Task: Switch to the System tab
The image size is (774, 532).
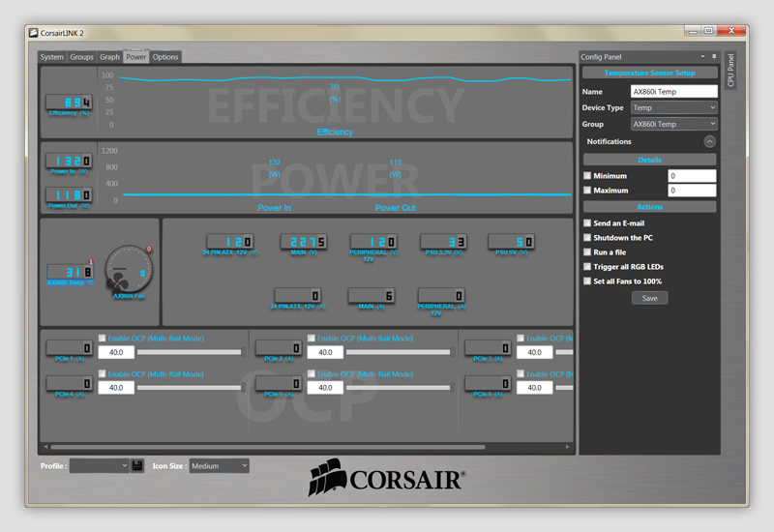Action: (x=52, y=57)
